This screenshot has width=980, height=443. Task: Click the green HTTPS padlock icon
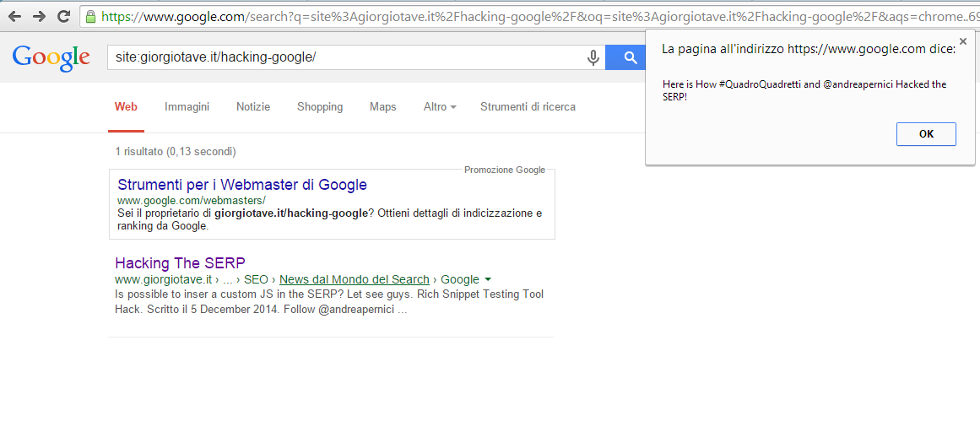90,16
